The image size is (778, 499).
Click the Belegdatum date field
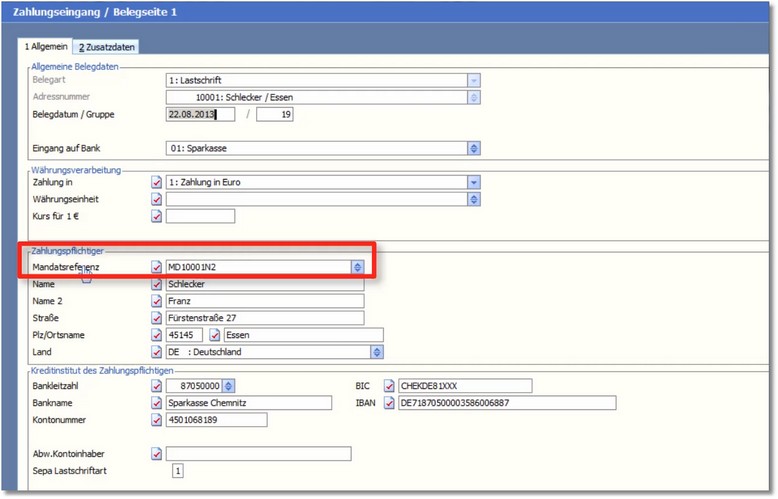coord(200,114)
